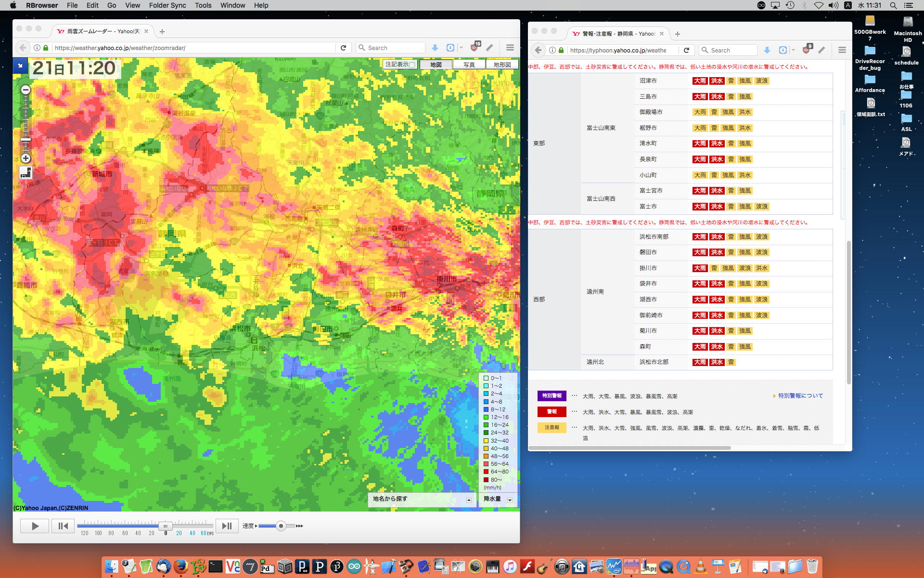The image size is (924, 578).
Task: Toggle the 注記表示 checkbox
Action: click(412, 65)
